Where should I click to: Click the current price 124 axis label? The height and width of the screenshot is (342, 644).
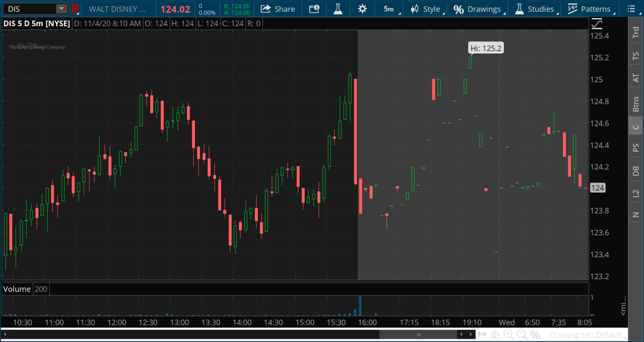(x=598, y=188)
